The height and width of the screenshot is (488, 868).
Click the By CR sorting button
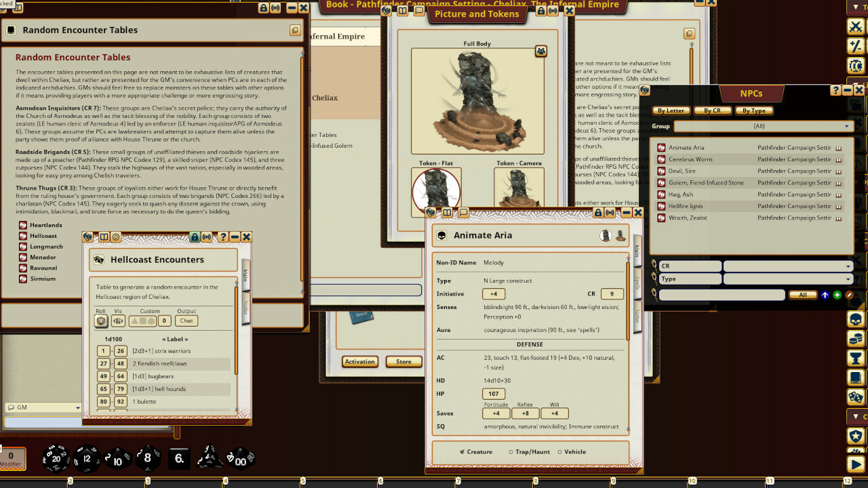tap(712, 110)
